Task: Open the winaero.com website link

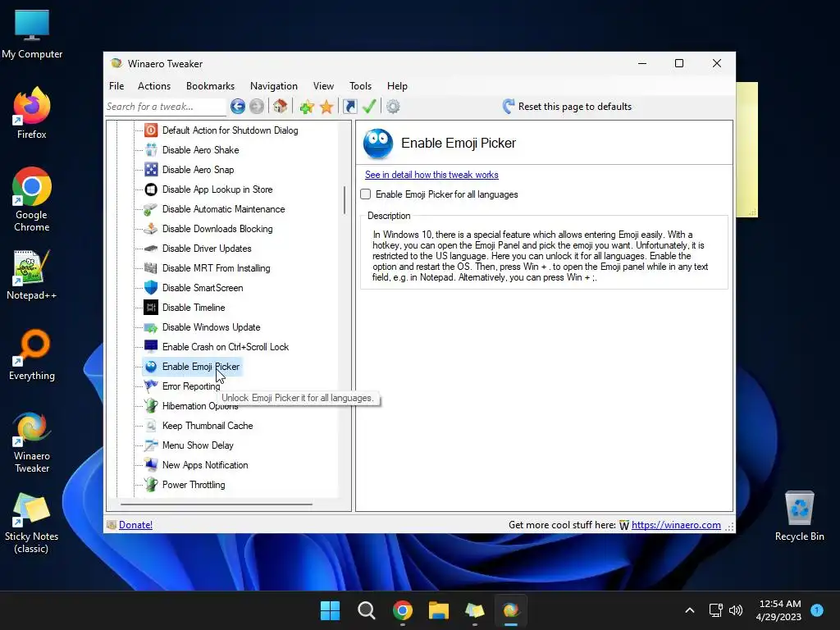Action: point(676,525)
